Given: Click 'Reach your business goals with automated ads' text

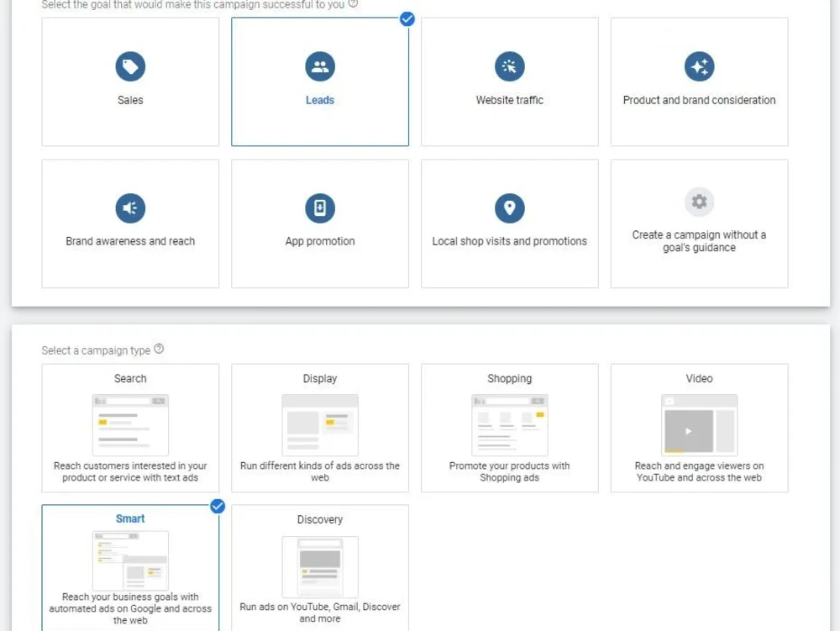Looking at the screenshot, I should (x=130, y=608).
